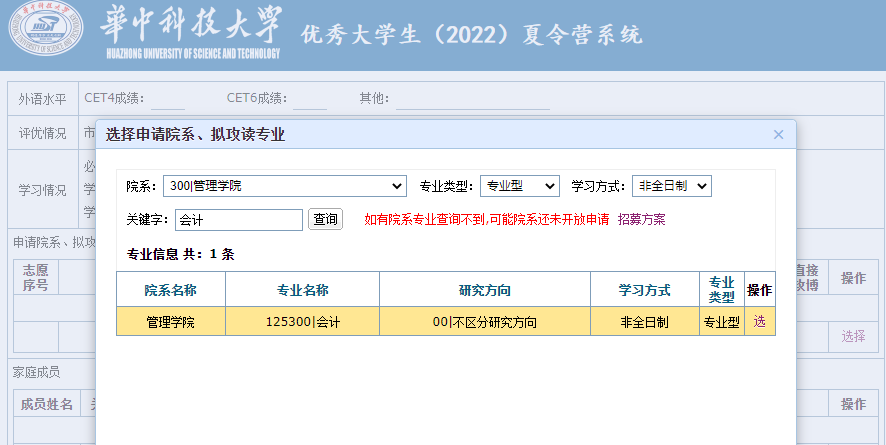
Task: Click the 专业信息 共: 1 条 text
Action: (181, 254)
